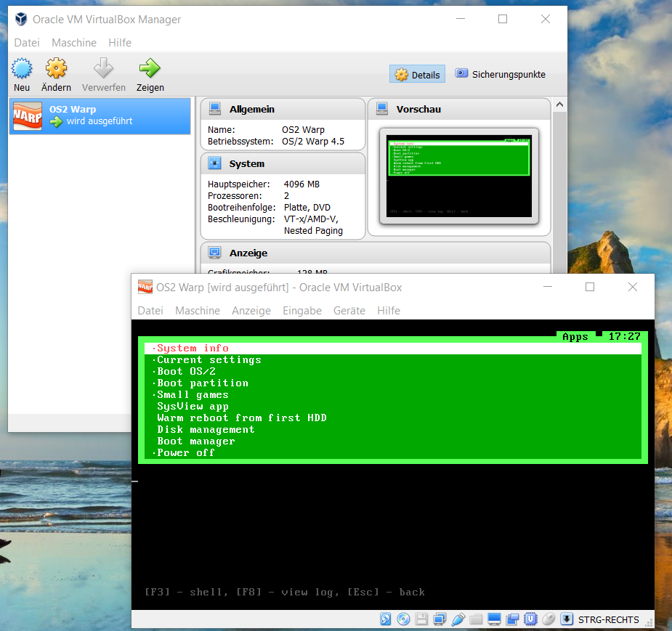Viewport: 672px width, 631px height.
Task: Click the VirtualBox cube logo in Manager title
Action: pos(21,20)
